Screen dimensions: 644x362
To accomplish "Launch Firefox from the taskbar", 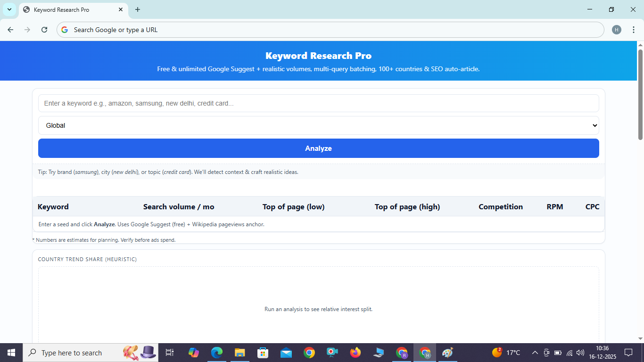I will click(x=355, y=352).
